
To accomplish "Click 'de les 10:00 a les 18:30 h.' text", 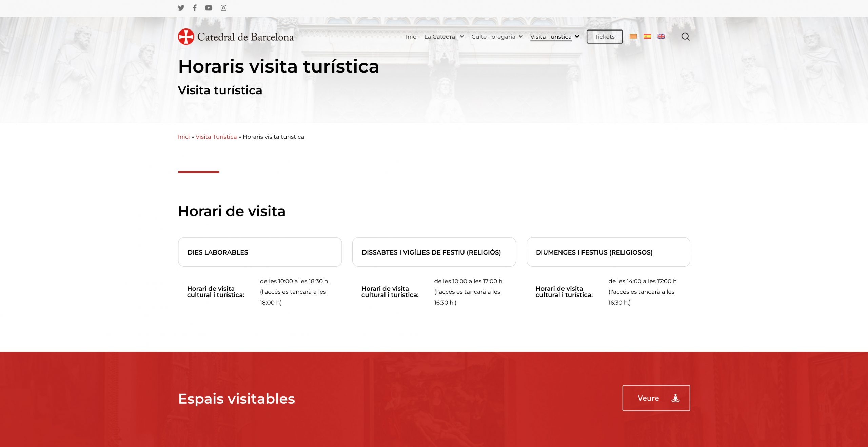I will point(295,281).
